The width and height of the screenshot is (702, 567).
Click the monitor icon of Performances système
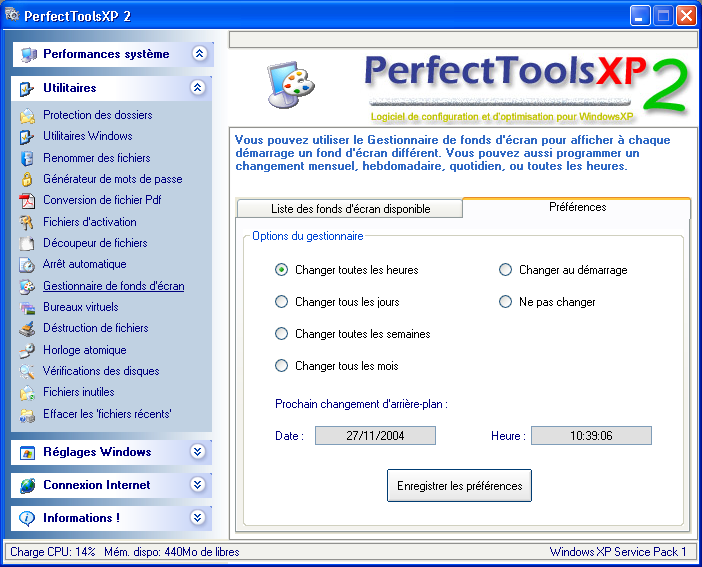coord(29,55)
